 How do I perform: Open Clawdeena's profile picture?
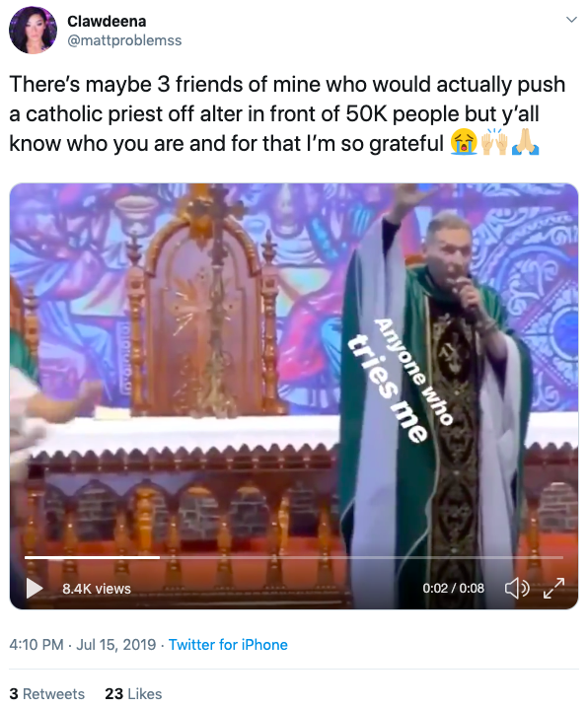pos(33,31)
